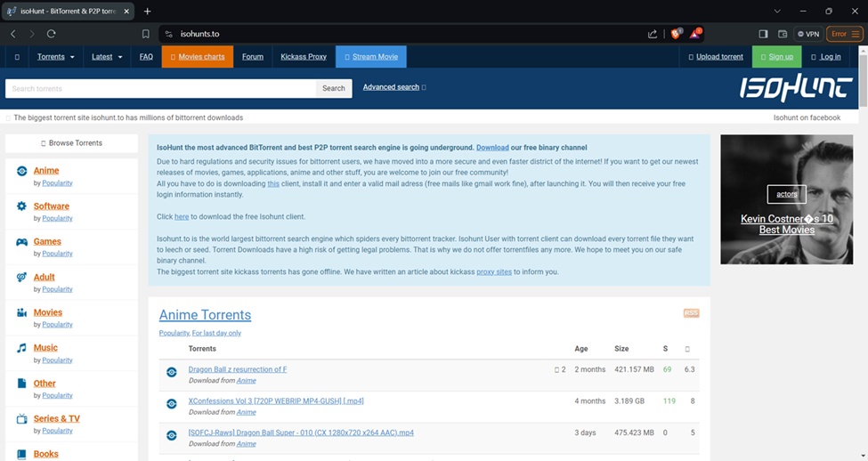Open the Movies charts tab
Screen dimensions: 868x461
pos(197,57)
